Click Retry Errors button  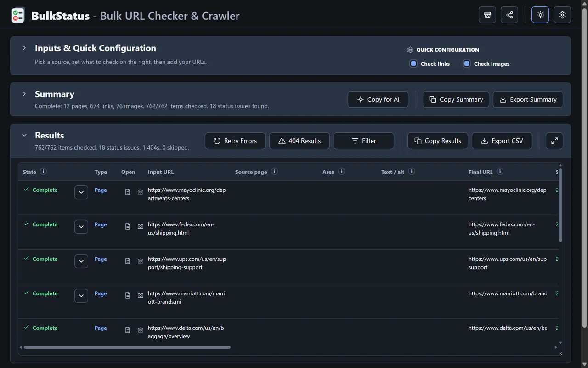click(235, 141)
